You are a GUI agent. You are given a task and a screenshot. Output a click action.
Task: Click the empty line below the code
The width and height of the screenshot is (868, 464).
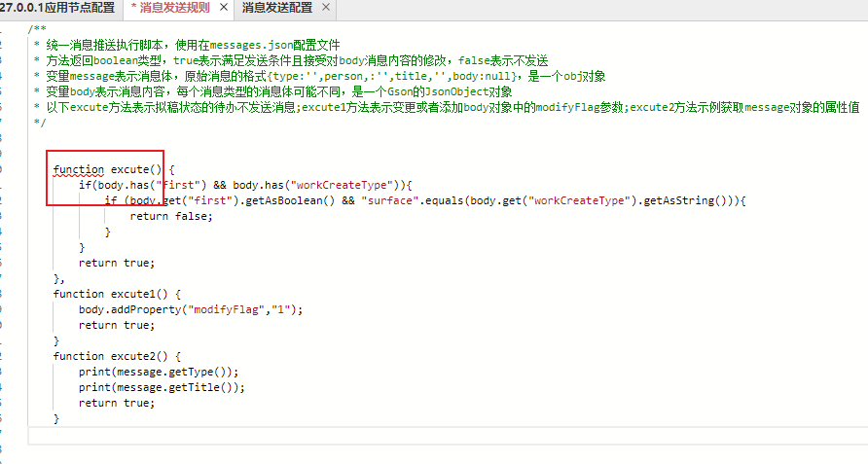[389, 435]
